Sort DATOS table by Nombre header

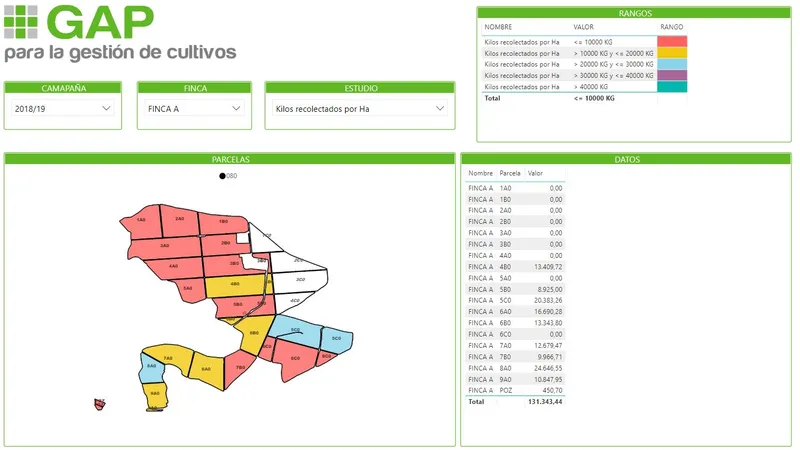tap(481, 173)
